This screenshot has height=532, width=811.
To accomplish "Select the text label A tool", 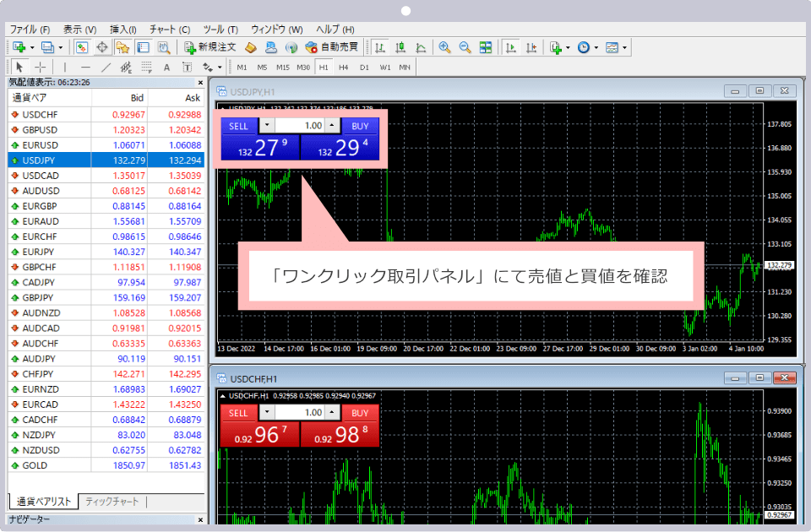I will coord(166,68).
